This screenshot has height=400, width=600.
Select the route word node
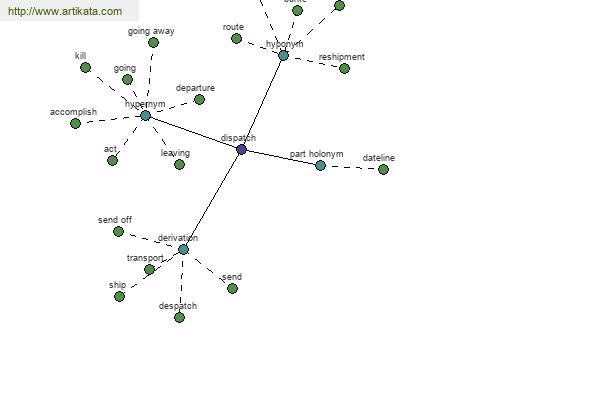pos(236,39)
